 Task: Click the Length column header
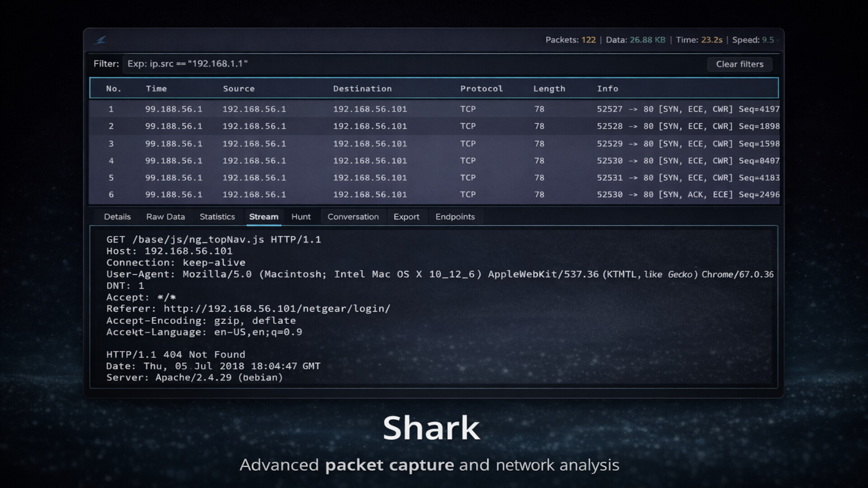[549, 89]
